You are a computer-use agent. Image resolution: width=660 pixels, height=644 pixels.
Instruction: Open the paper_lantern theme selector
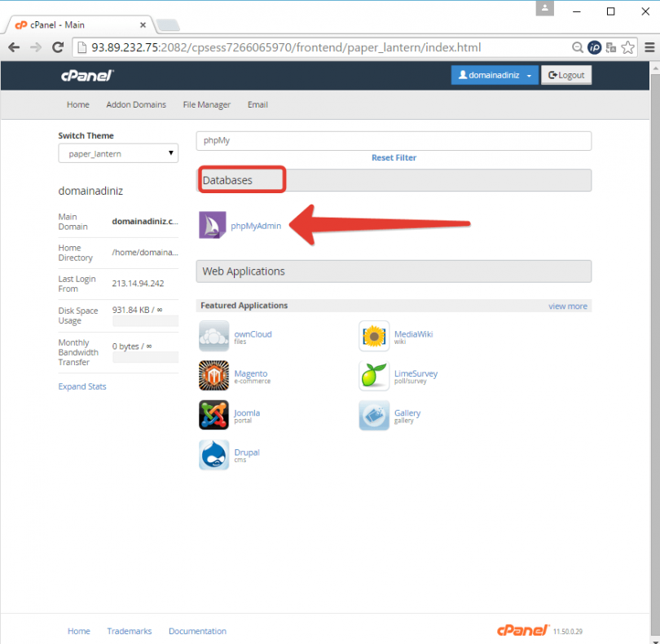117,152
